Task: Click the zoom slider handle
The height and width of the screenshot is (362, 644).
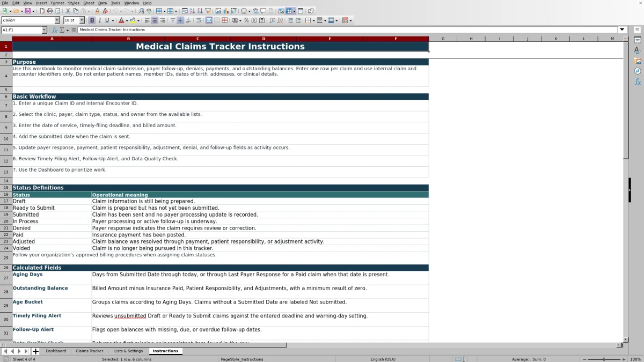Action: coord(604,359)
